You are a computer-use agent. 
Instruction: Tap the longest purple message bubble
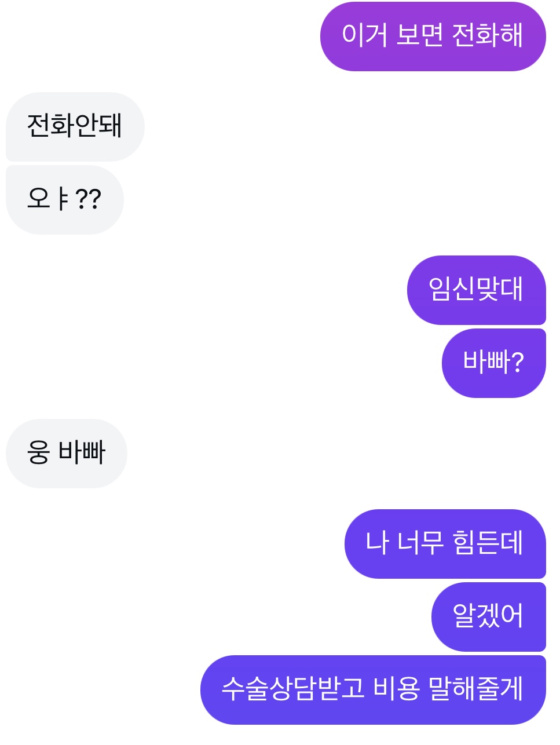373,689
